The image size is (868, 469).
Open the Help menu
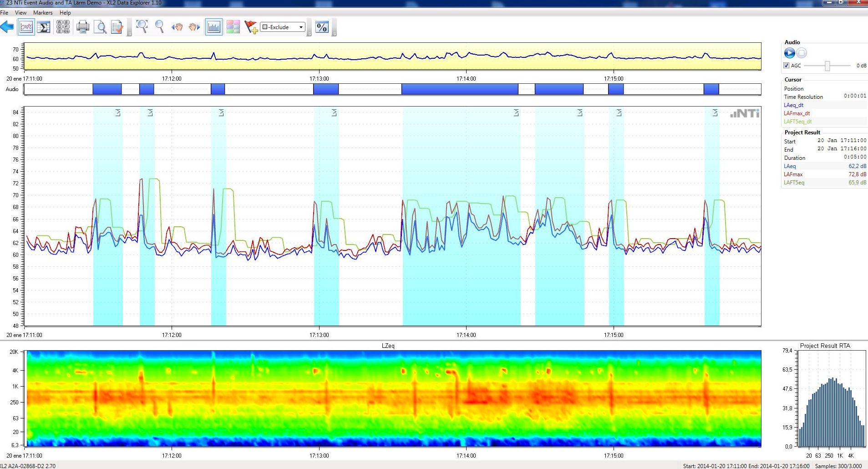pyautogui.click(x=65, y=13)
